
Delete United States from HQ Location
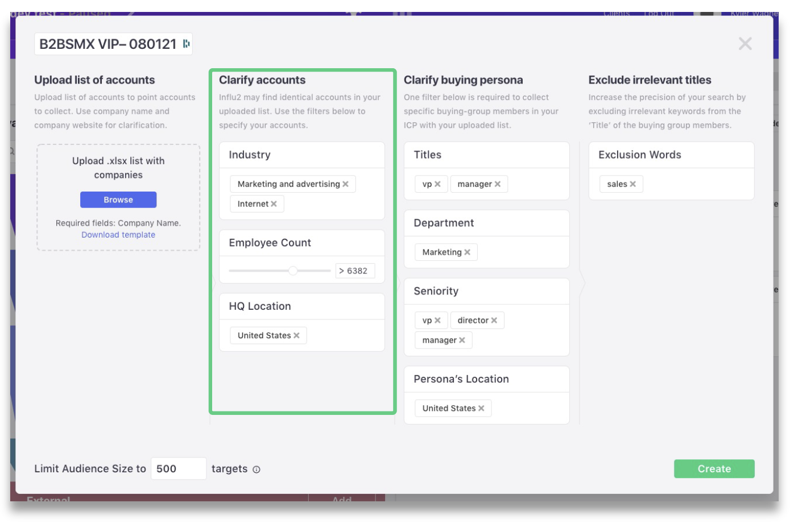tap(296, 336)
